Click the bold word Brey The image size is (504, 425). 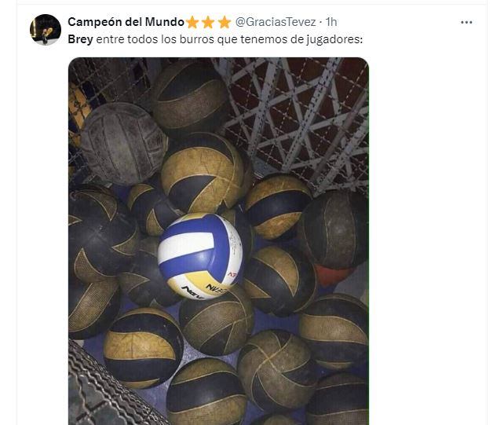pyautogui.click(x=80, y=39)
